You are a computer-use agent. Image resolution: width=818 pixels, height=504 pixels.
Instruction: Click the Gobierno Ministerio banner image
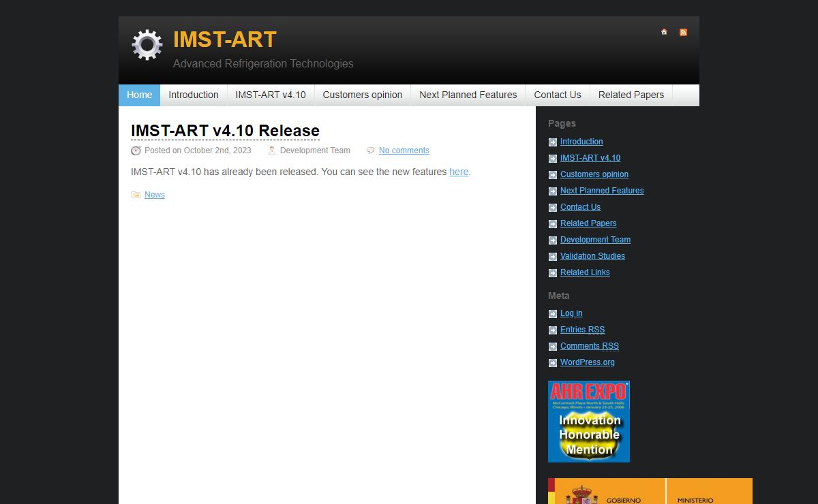pos(650,491)
